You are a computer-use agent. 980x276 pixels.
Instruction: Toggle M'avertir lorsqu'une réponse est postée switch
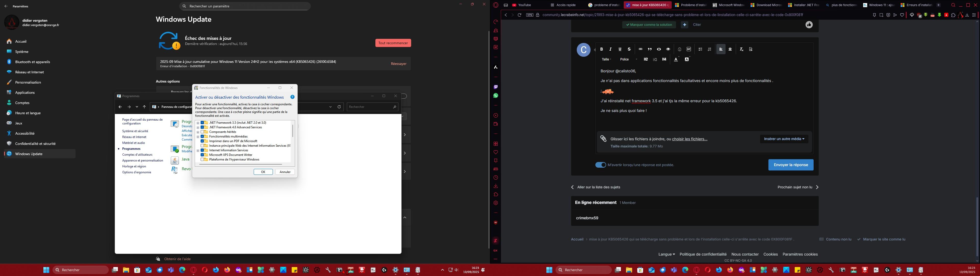tap(600, 165)
